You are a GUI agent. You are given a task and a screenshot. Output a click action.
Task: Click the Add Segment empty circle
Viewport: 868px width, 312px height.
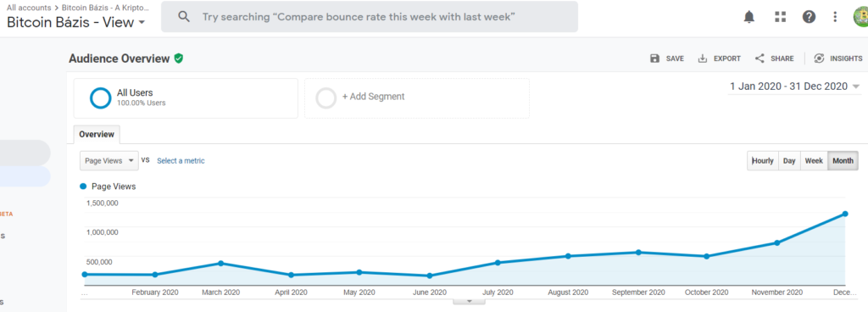[326, 97]
